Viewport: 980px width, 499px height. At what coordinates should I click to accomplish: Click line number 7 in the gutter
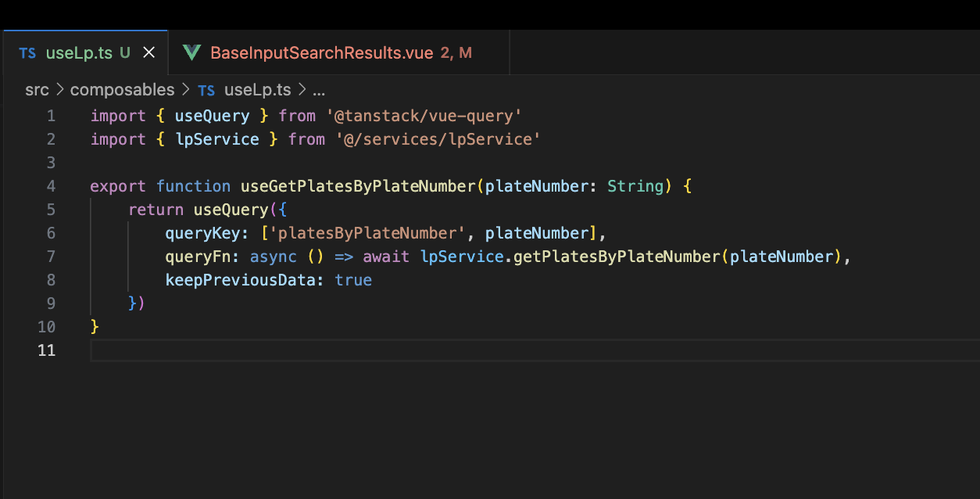[51, 257]
